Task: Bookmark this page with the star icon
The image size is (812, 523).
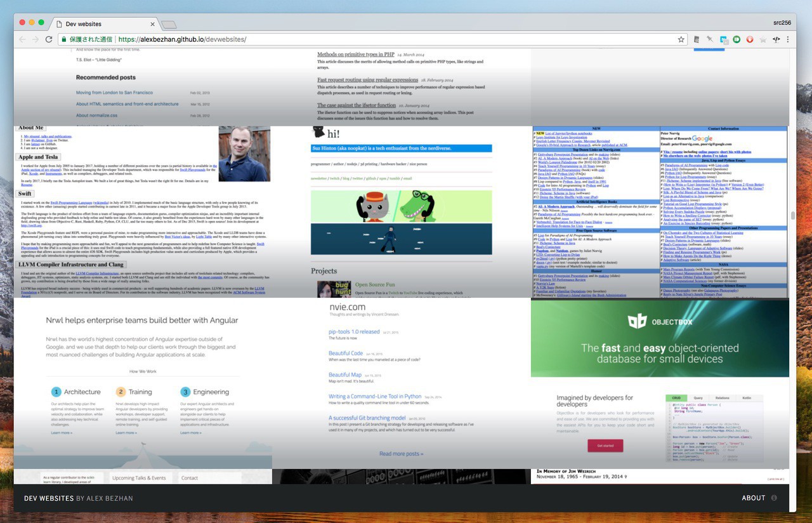Action: (x=681, y=39)
